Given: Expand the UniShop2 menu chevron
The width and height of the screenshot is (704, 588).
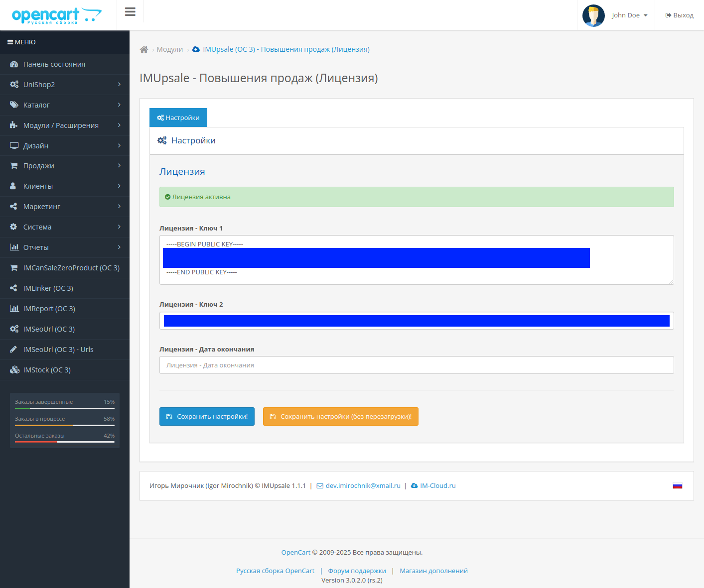Looking at the screenshot, I should point(119,85).
